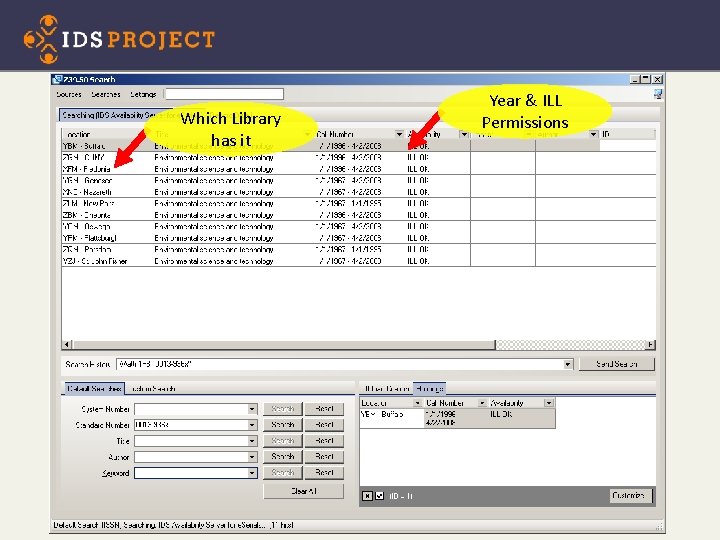Expand the Standard Number dropdown
The width and height of the screenshot is (720, 540).
[252, 425]
